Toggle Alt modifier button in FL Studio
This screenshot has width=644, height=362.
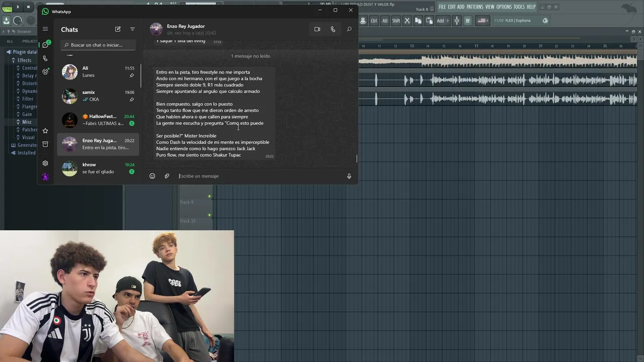point(385,21)
